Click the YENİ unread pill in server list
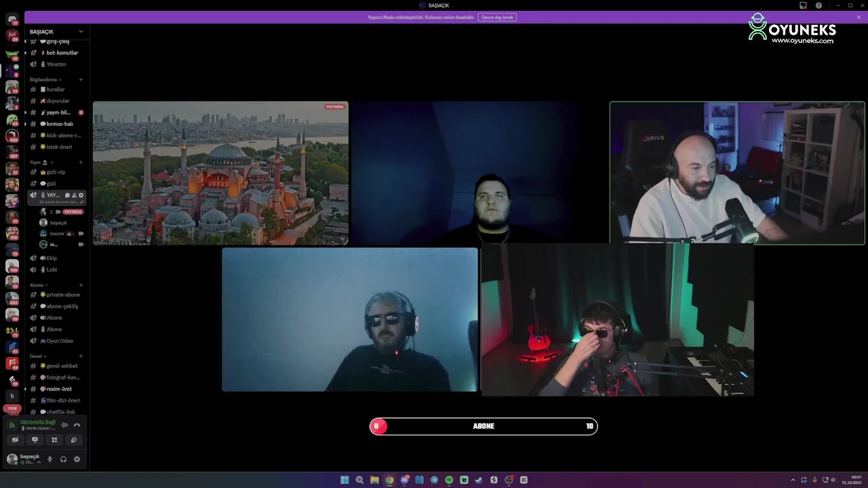This screenshot has width=868, height=488. click(x=12, y=409)
